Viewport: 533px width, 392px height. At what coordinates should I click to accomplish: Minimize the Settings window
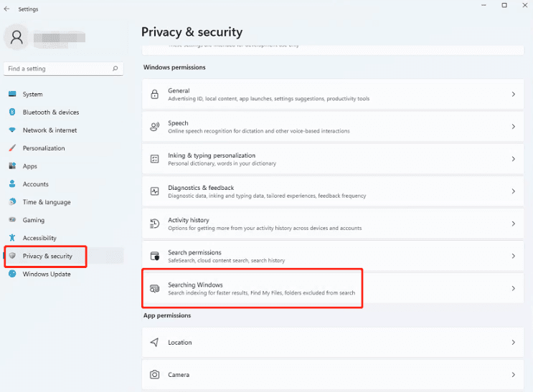[484, 5]
